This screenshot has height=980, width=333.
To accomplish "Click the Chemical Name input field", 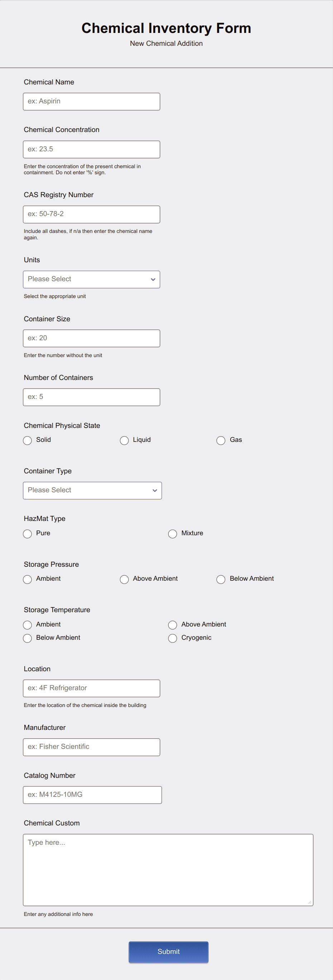I will coord(91,101).
